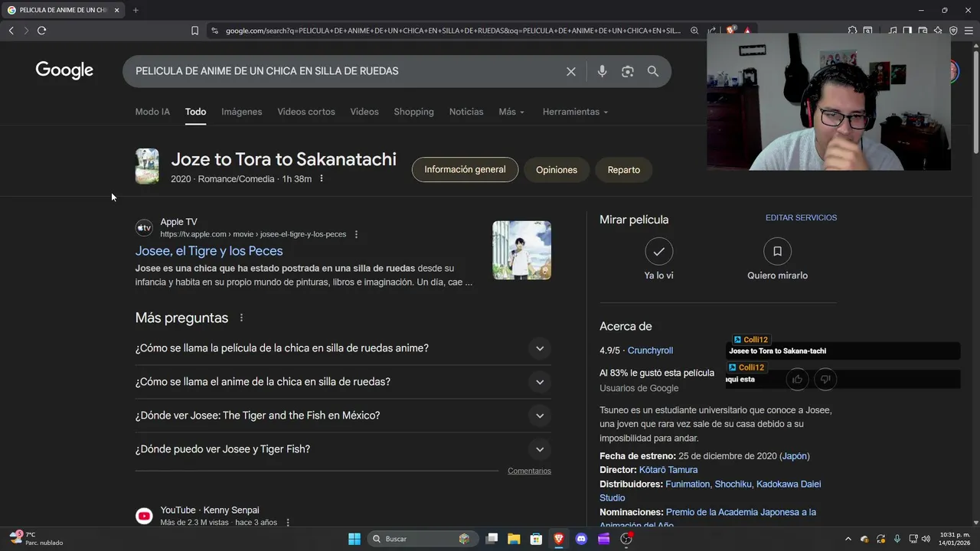This screenshot has width=980, height=551.
Task: Bookmark this page via address bar icon
Action: [194, 31]
